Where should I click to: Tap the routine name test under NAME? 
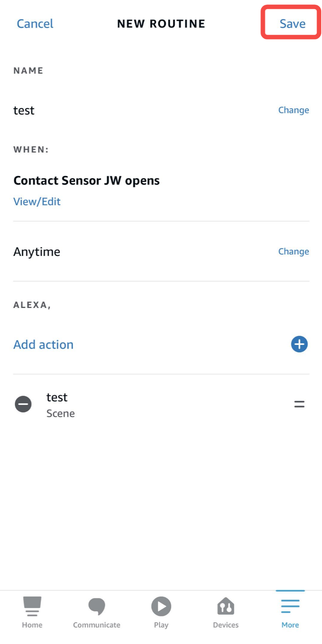[24, 110]
